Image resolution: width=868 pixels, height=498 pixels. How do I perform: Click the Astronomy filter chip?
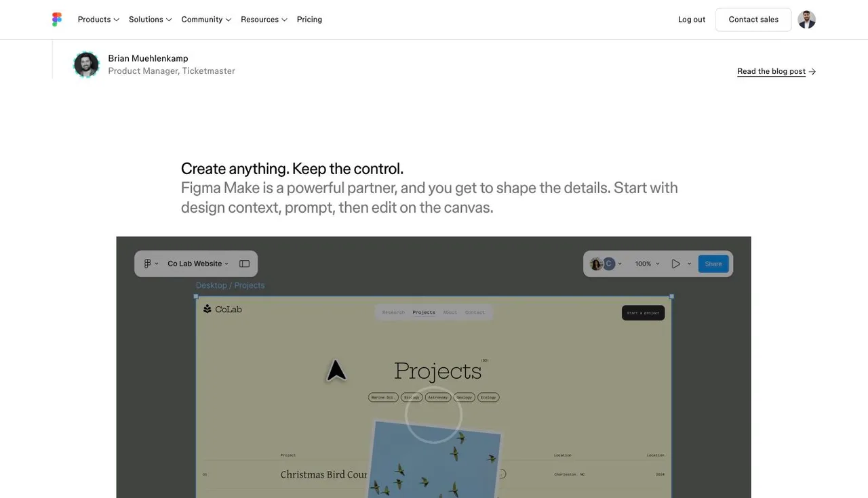438,397
